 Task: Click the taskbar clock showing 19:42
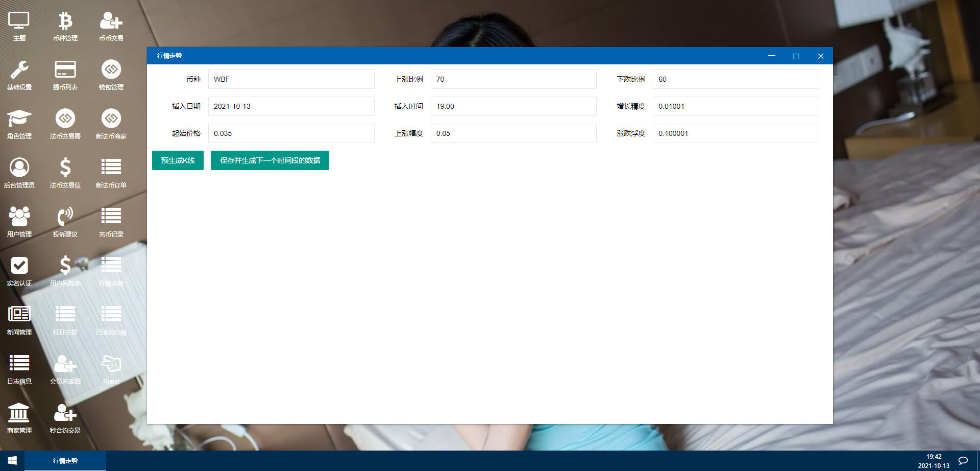[934, 461]
